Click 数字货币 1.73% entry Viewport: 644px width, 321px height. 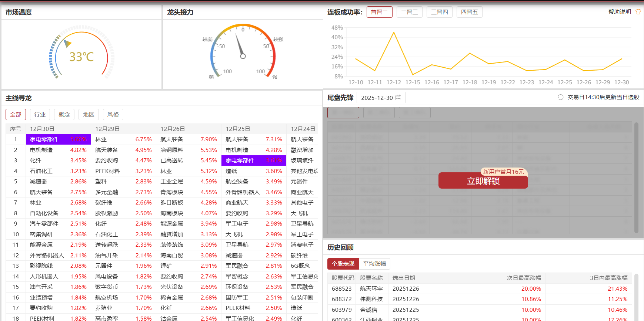[x=123, y=287]
